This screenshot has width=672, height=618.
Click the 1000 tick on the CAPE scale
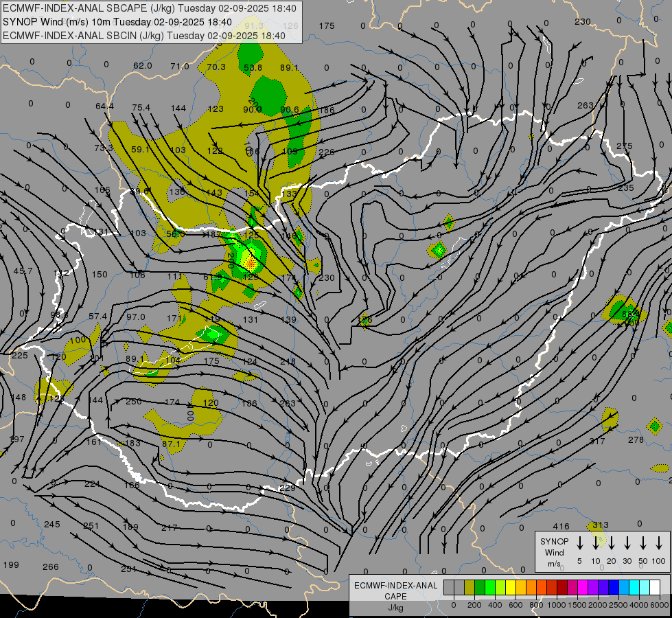click(x=557, y=605)
